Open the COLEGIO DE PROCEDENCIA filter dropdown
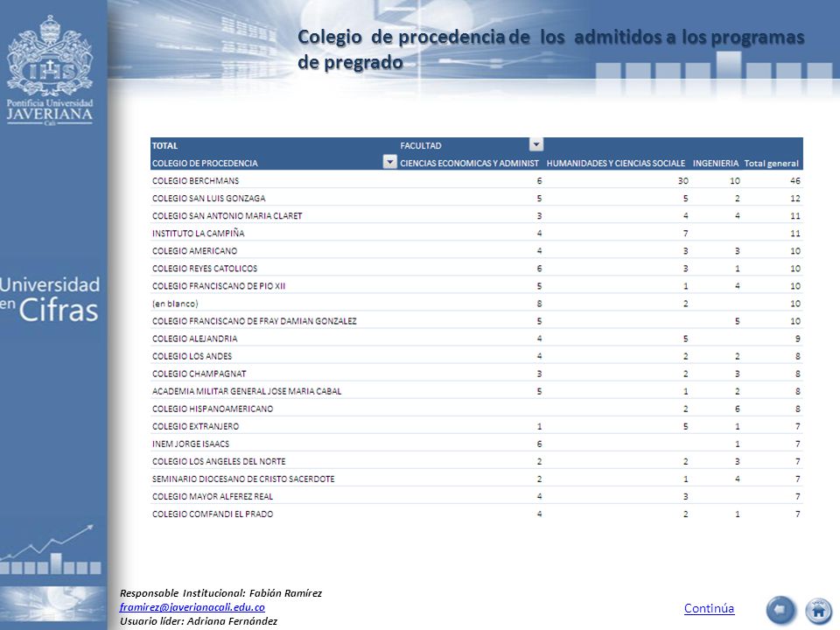 point(390,162)
